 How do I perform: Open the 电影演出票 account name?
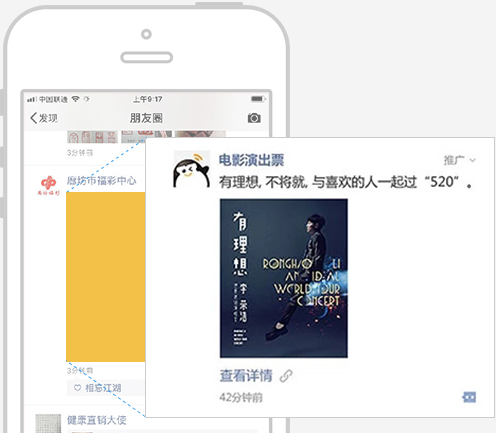coord(251,160)
